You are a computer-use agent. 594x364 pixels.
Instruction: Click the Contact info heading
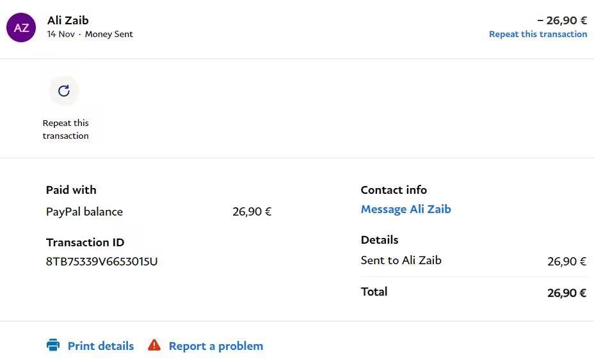(x=394, y=190)
